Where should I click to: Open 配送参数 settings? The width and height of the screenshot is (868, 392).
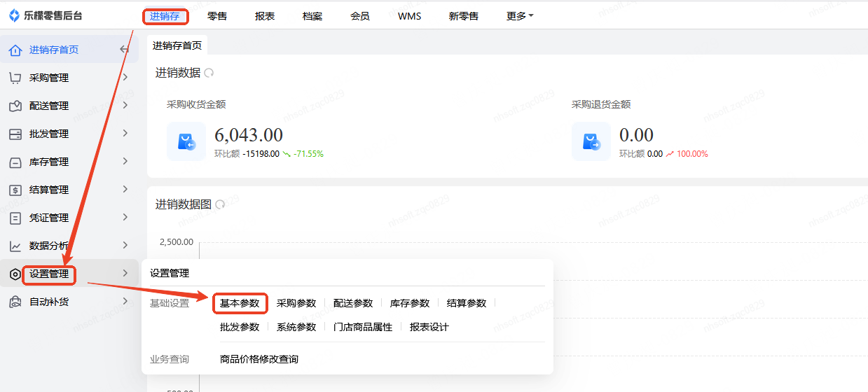(353, 303)
